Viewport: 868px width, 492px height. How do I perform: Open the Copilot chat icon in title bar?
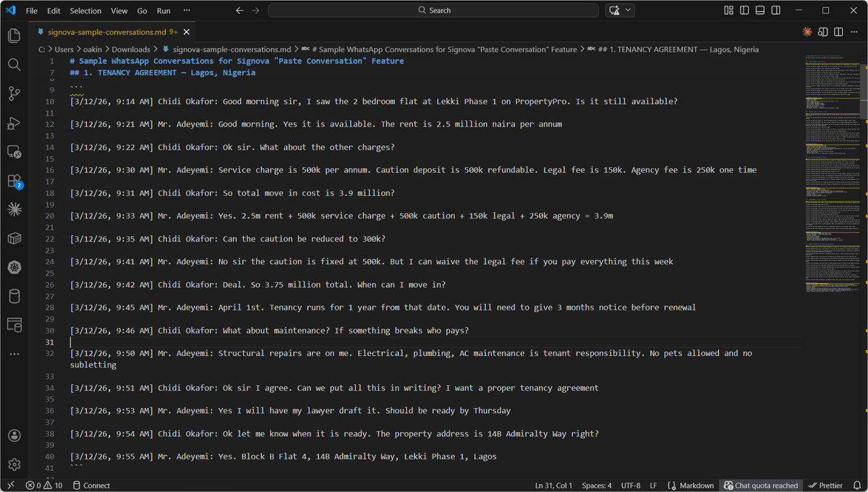pyautogui.click(x=615, y=10)
